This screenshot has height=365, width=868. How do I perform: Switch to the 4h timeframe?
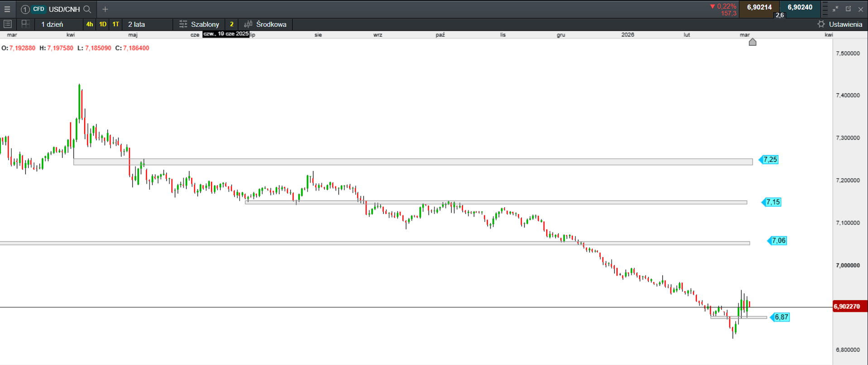point(90,24)
